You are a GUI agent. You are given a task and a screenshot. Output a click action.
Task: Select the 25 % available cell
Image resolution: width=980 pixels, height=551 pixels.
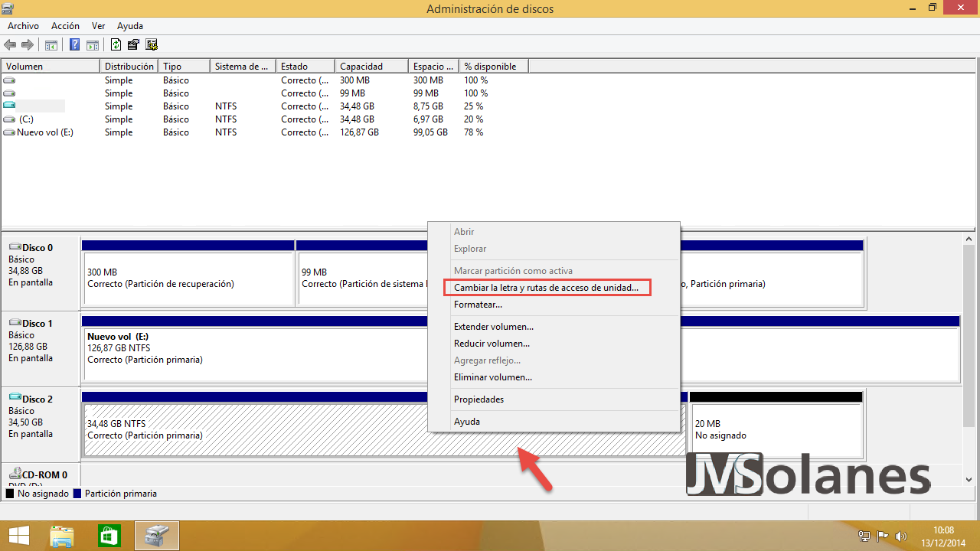pyautogui.click(x=474, y=106)
